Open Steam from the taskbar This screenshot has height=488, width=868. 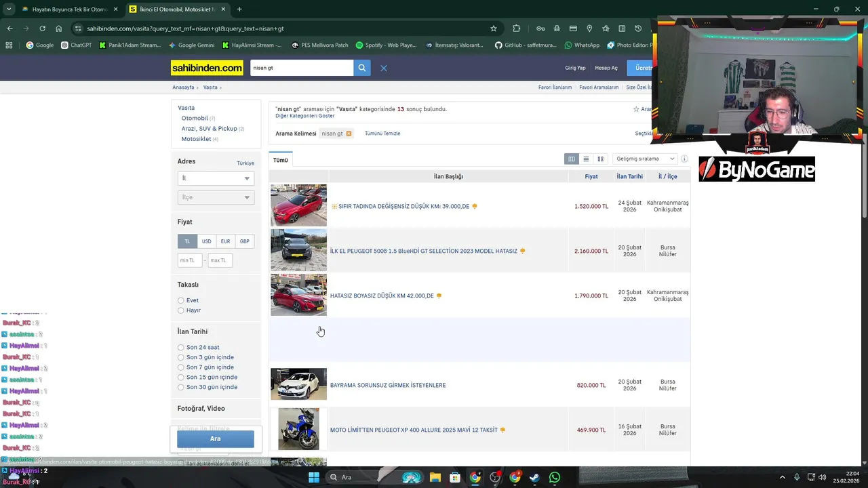click(535, 477)
